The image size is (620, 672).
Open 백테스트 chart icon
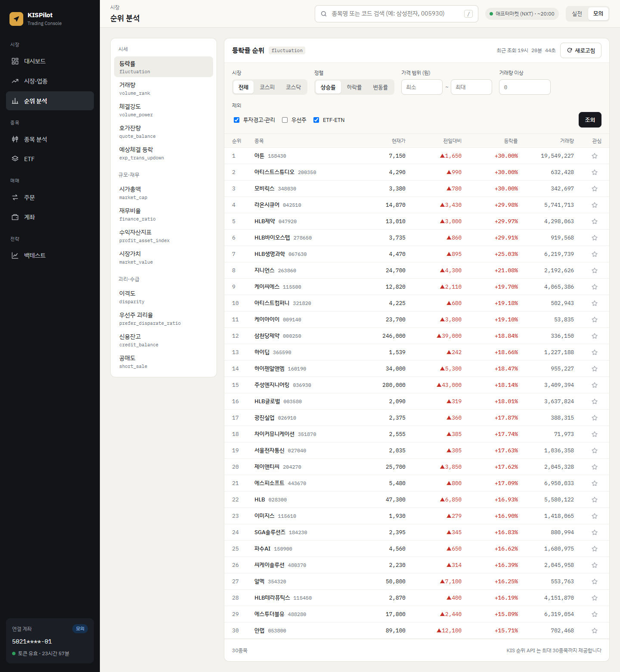15,255
